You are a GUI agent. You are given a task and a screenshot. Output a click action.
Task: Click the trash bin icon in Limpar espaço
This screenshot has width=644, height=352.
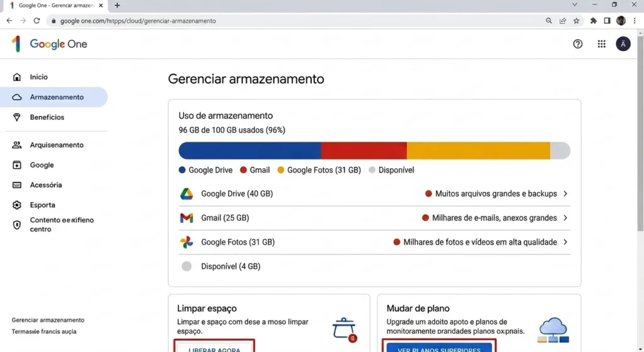(344, 329)
